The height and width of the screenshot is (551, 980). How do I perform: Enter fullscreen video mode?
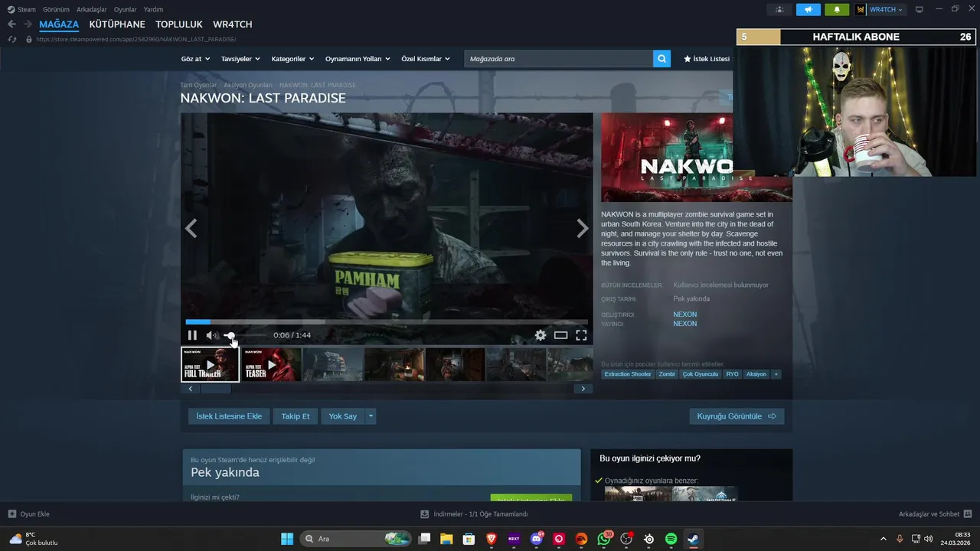pos(581,335)
